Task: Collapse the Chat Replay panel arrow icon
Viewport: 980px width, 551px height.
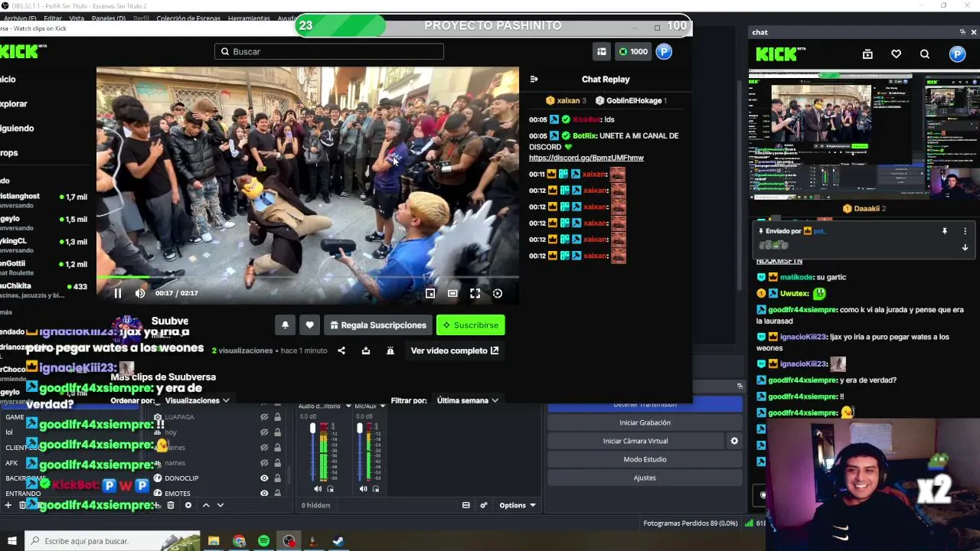Action: (534, 79)
